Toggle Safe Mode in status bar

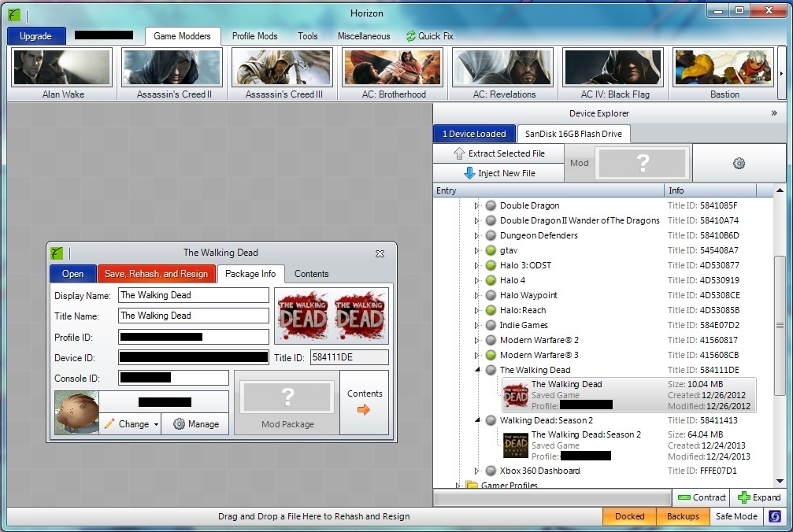tap(736, 516)
